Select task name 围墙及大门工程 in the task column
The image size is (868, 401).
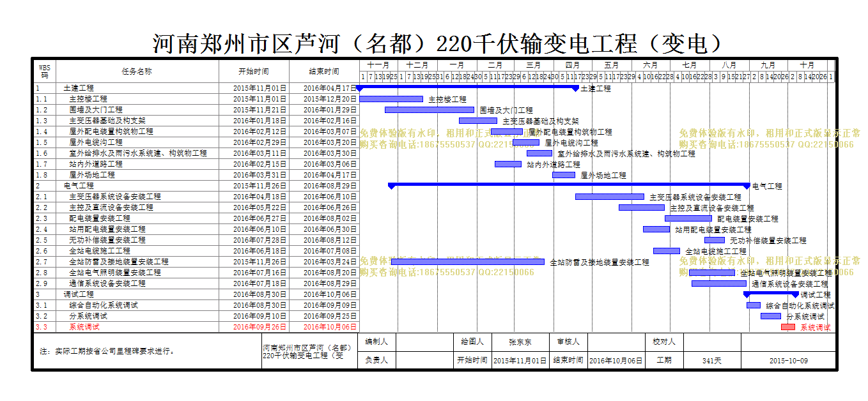pos(96,110)
